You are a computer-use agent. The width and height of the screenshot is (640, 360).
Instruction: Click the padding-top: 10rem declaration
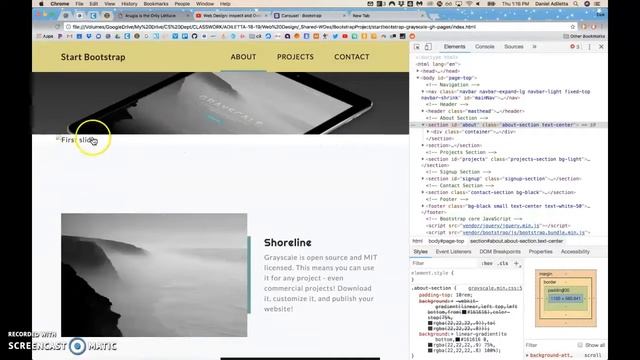(x=445, y=295)
